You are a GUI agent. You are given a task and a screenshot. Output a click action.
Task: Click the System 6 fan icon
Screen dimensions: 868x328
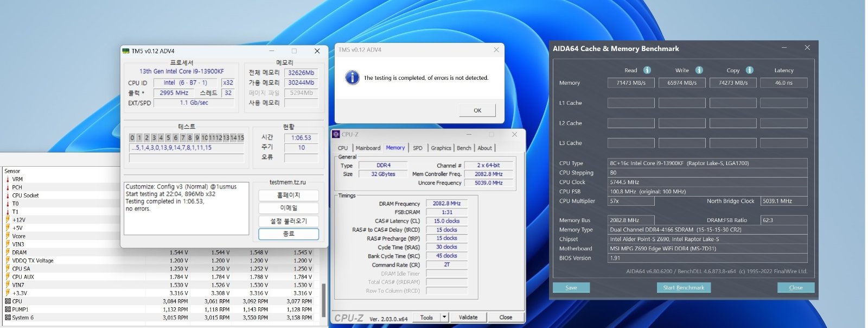click(x=8, y=318)
